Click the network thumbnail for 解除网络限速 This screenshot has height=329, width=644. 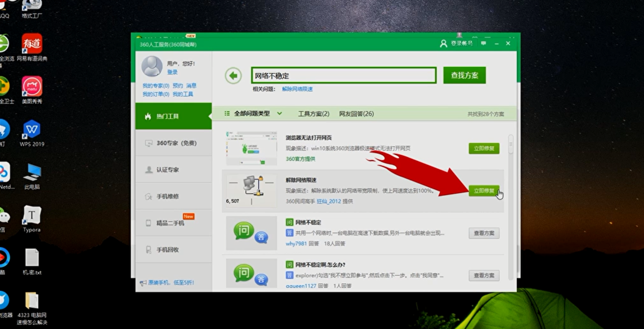252,191
